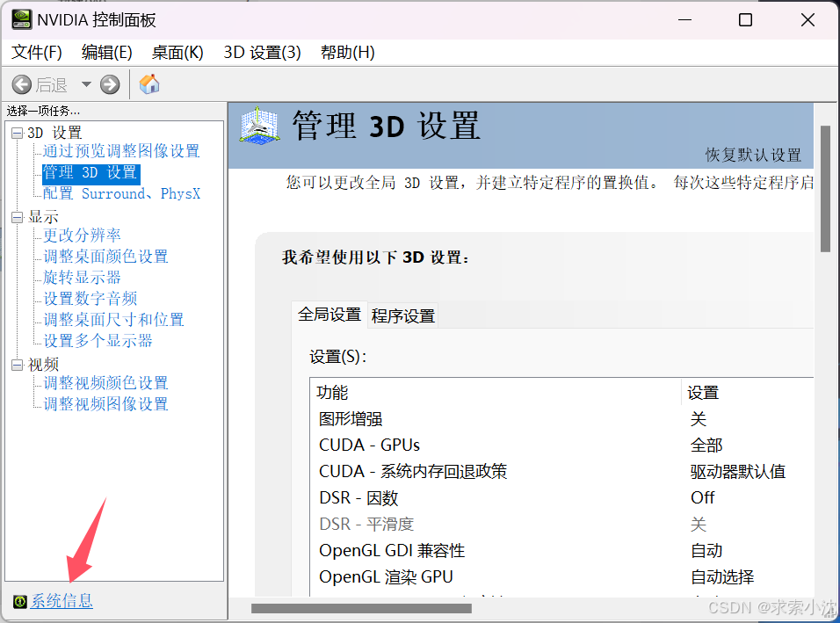Click the system information icon beside 系统信息
This screenshot has height=623, width=840.
20,602
